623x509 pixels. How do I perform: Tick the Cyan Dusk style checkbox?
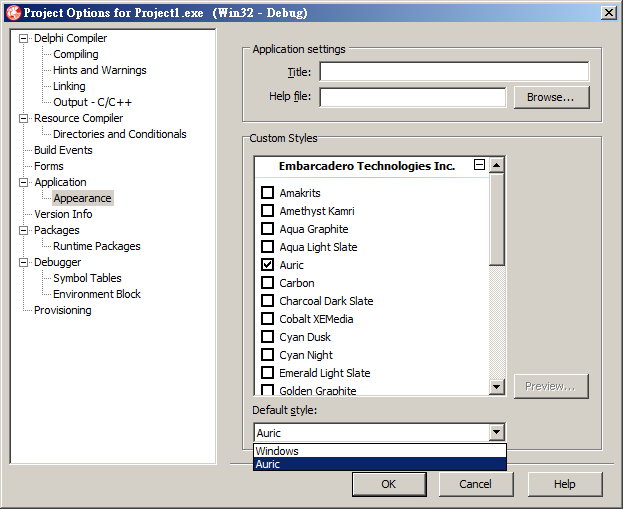click(x=267, y=337)
